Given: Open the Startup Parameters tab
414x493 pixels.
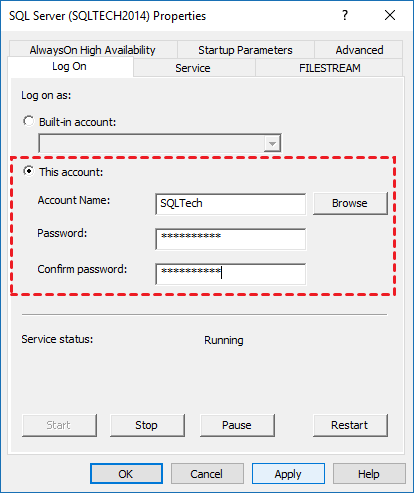Looking at the screenshot, I should point(246,50).
